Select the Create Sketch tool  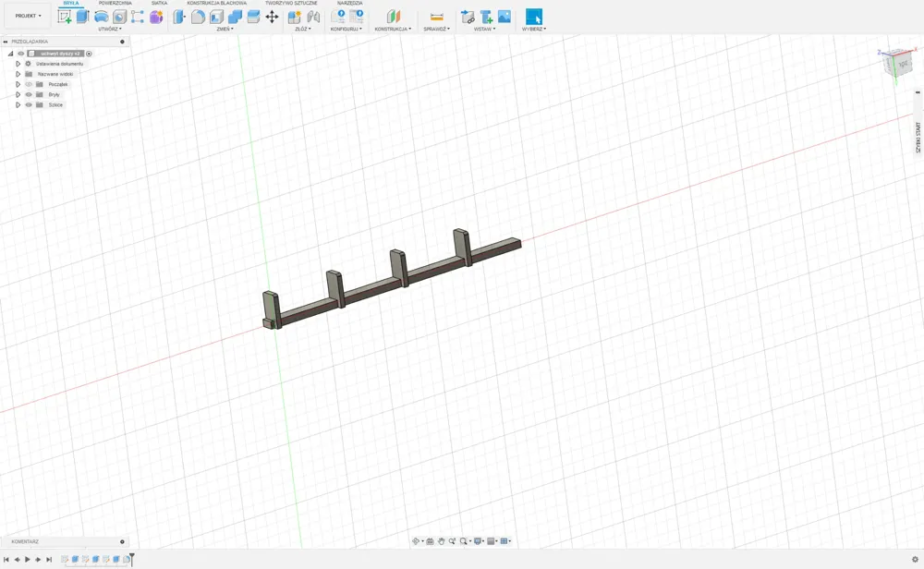point(65,17)
